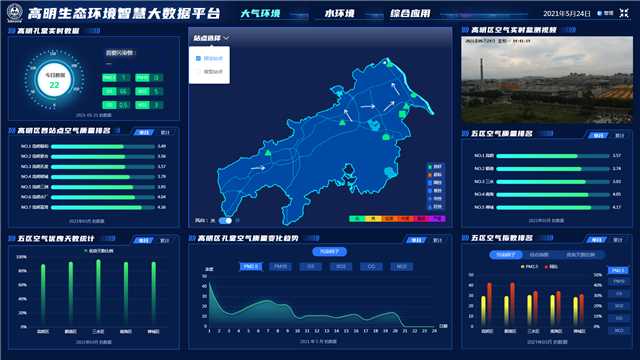Select the PM10 button in the trend chart

tap(280, 267)
